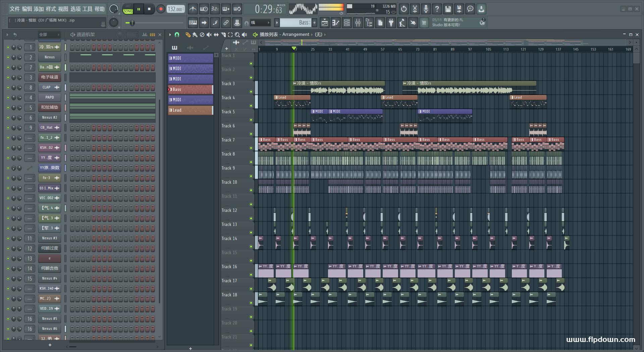
Task: Open the 样式 menu
Action: point(51,9)
